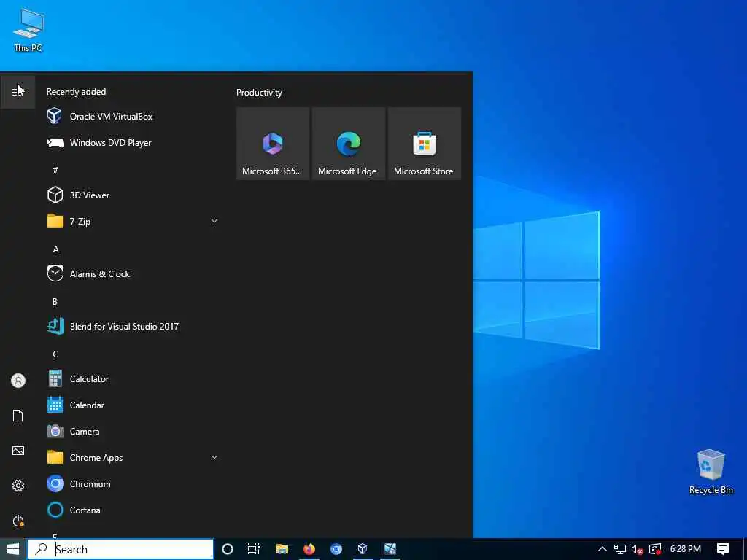
Task: Open the Power options menu
Action: (18, 521)
